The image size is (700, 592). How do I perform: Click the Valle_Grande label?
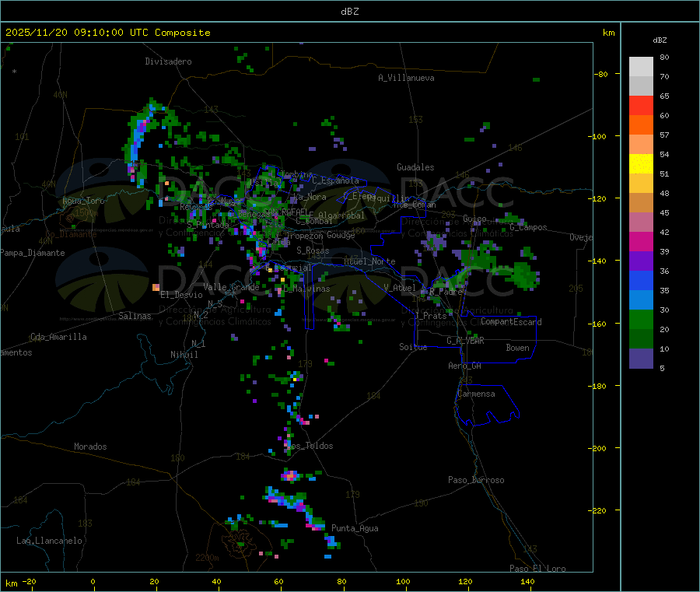coord(231,287)
